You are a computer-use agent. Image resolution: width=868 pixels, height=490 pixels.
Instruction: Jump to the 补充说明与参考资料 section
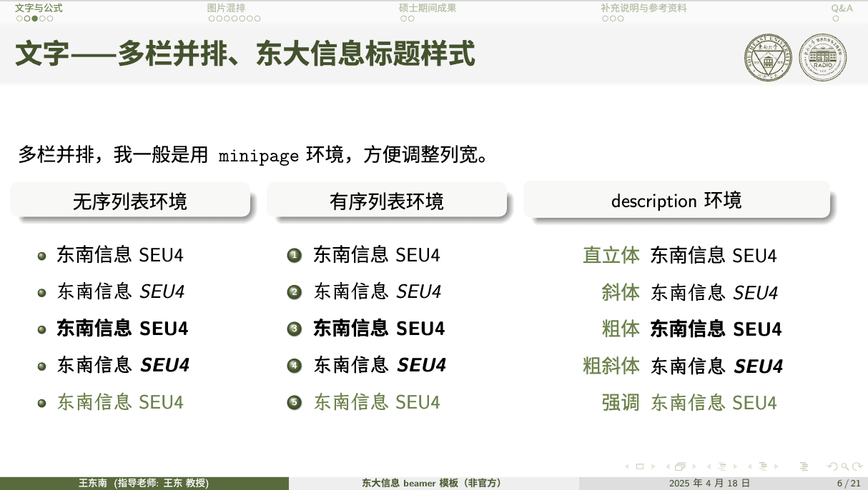pyautogui.click(x=643, y=8)
